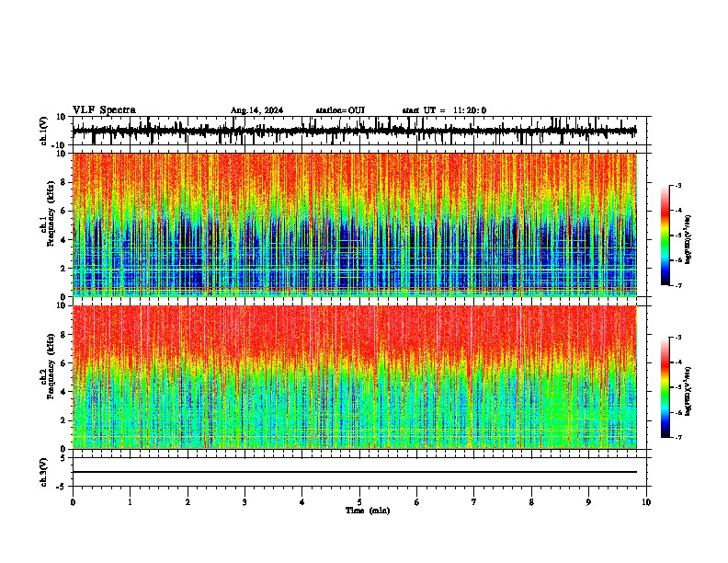Click the "station=OUI" header label
728x563 pixels.
[x=340, y=110]
